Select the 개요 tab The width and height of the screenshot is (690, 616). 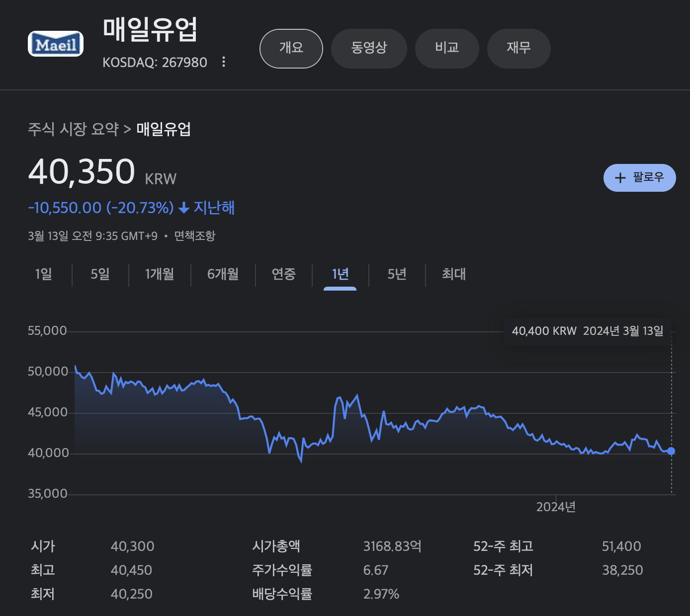pyautogui.click(x=291, y=48)
